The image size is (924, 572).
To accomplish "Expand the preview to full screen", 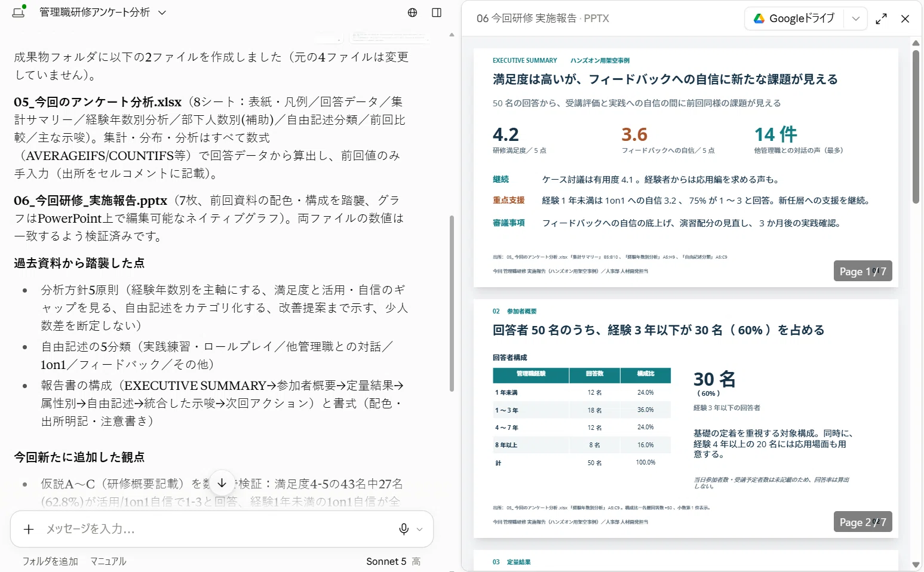I will click(x=881, y=19).
